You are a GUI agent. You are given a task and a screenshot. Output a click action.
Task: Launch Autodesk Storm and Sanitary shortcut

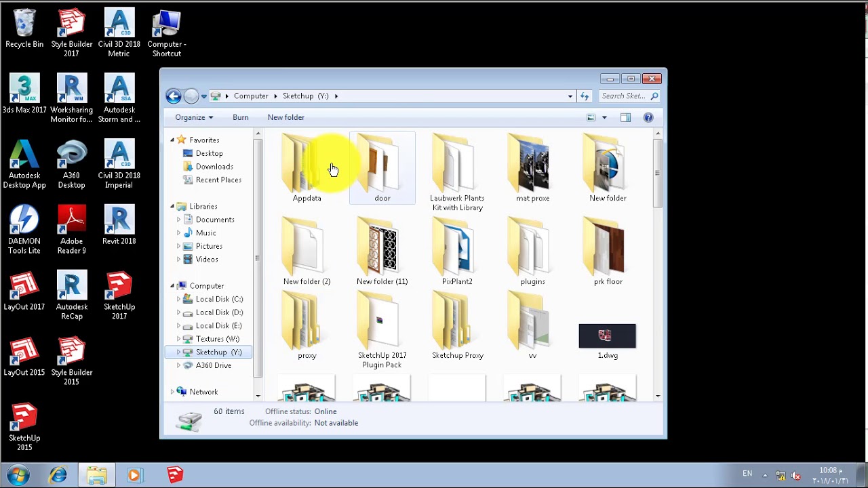(119, 99)
